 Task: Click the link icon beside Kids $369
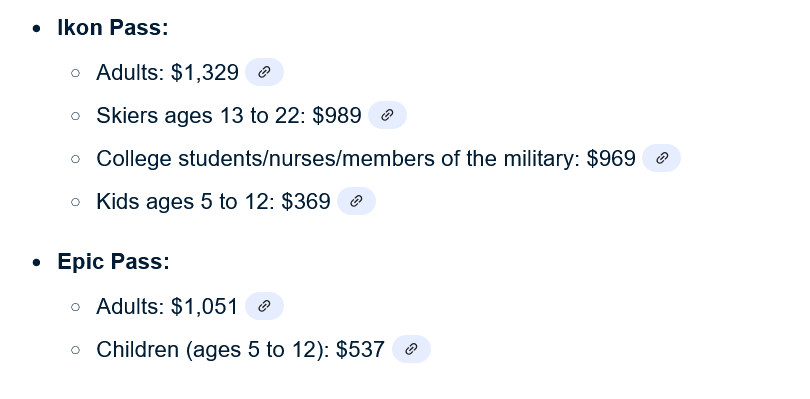point(356,201)
